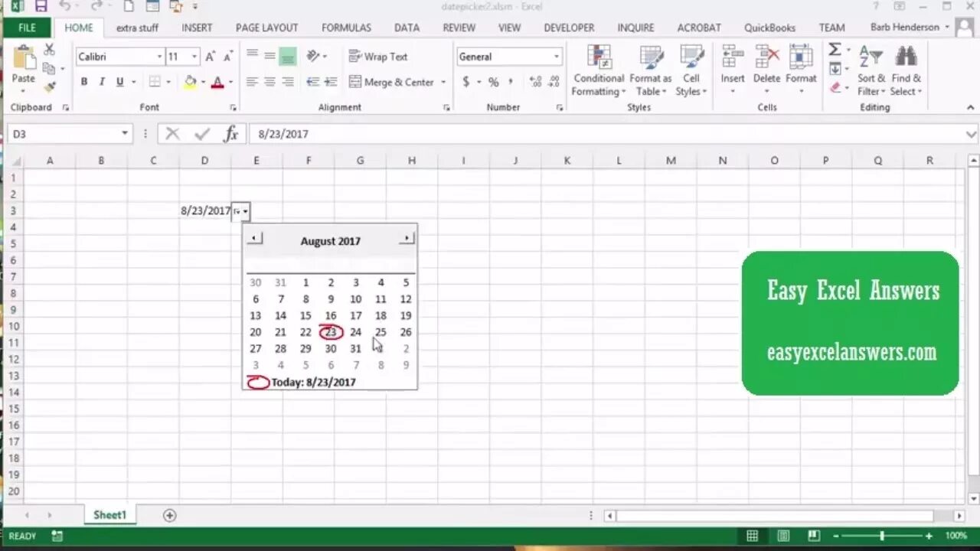Go to previous month in calendar
The image size is (980, 551).
[x=254, y=239]
